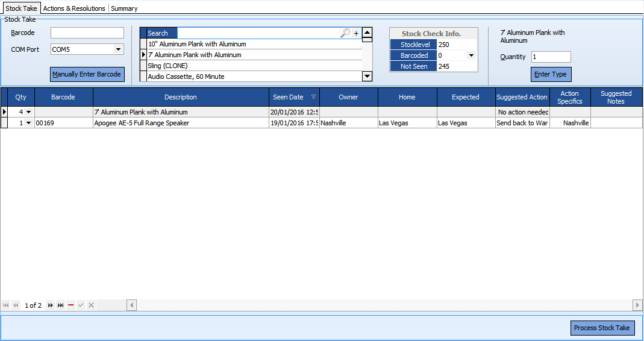This screenshot has height=341, width=644.
Task: Click Nashville owner cell
Action: (x=349, y=123)
